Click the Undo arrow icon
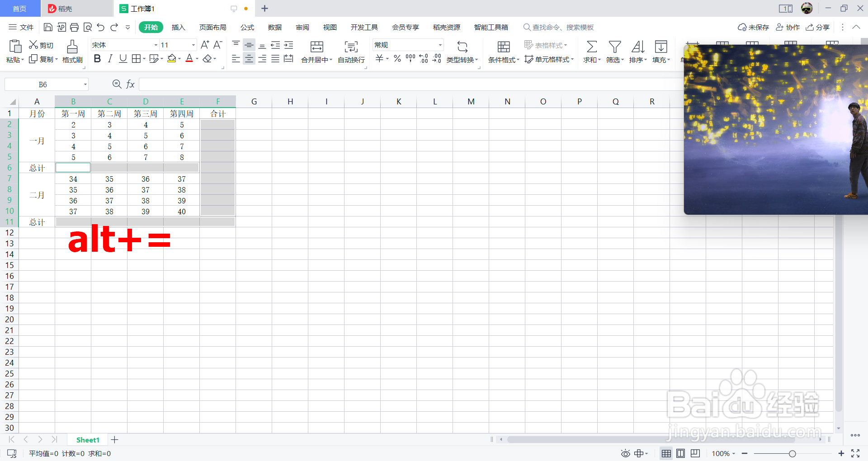The image size is (868, 461). click(101, 27)
